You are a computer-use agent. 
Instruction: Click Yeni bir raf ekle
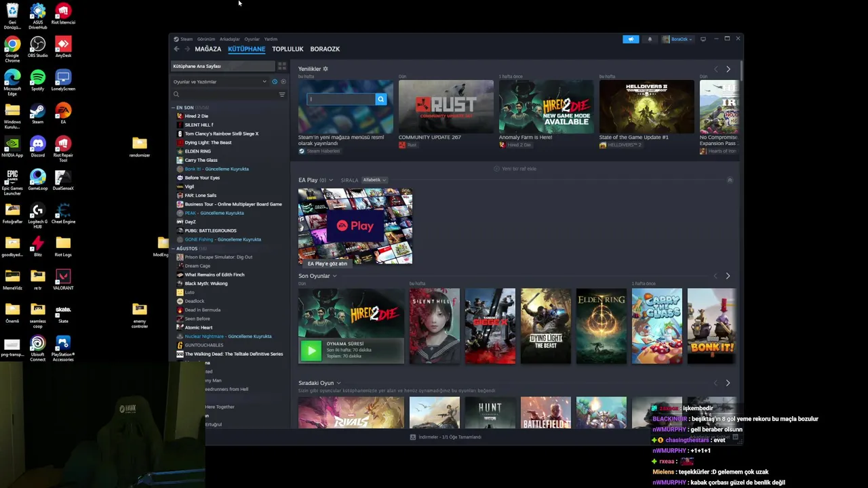click(515, 169)
